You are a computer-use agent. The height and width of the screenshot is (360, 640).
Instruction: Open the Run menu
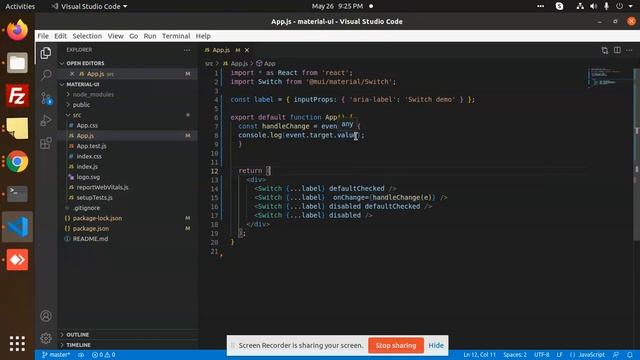point(150,36)
